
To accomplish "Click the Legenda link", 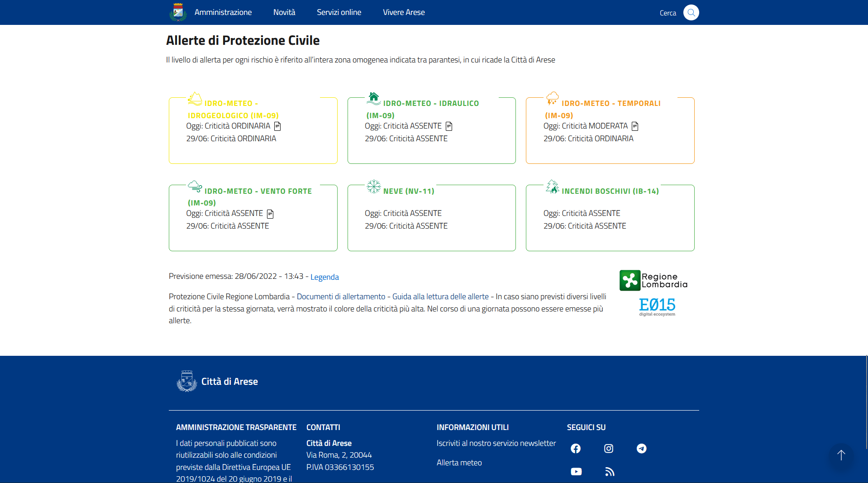I will pos(324,277).
